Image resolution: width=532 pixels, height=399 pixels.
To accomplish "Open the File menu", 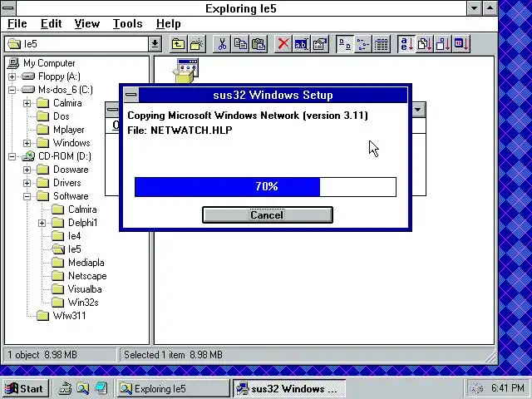I will pos(17,24).
